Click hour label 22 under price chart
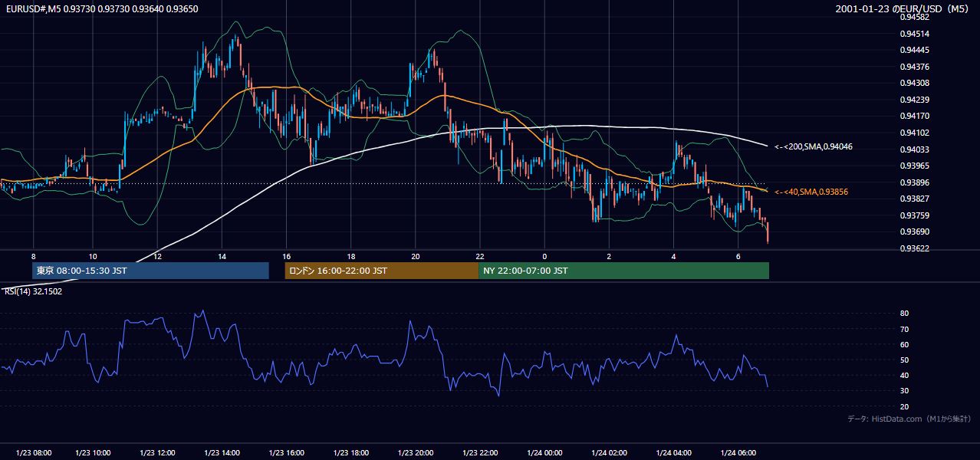 pos(480,256)
